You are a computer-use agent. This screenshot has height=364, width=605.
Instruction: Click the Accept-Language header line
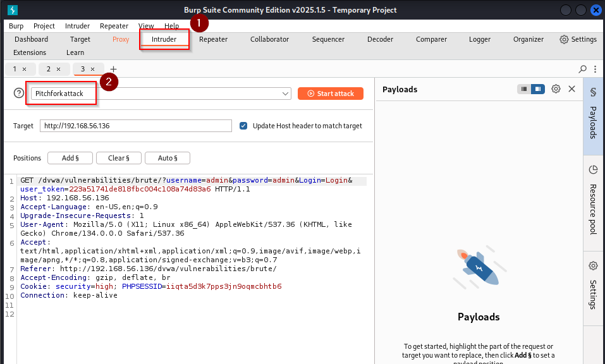click(89, 207)
